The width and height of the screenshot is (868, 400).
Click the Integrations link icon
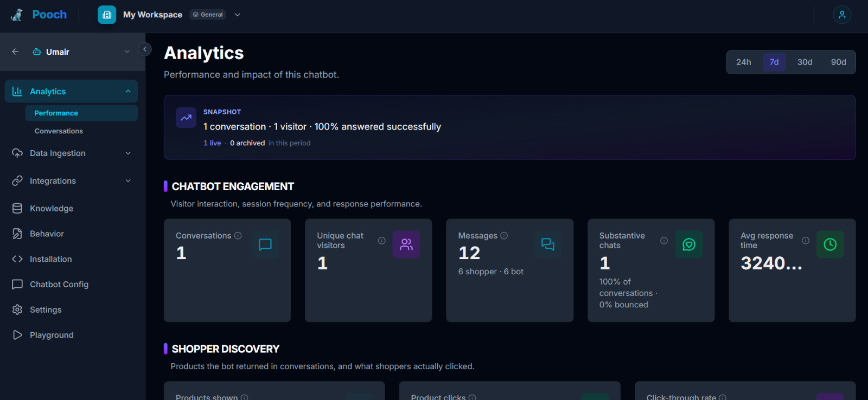17,180
